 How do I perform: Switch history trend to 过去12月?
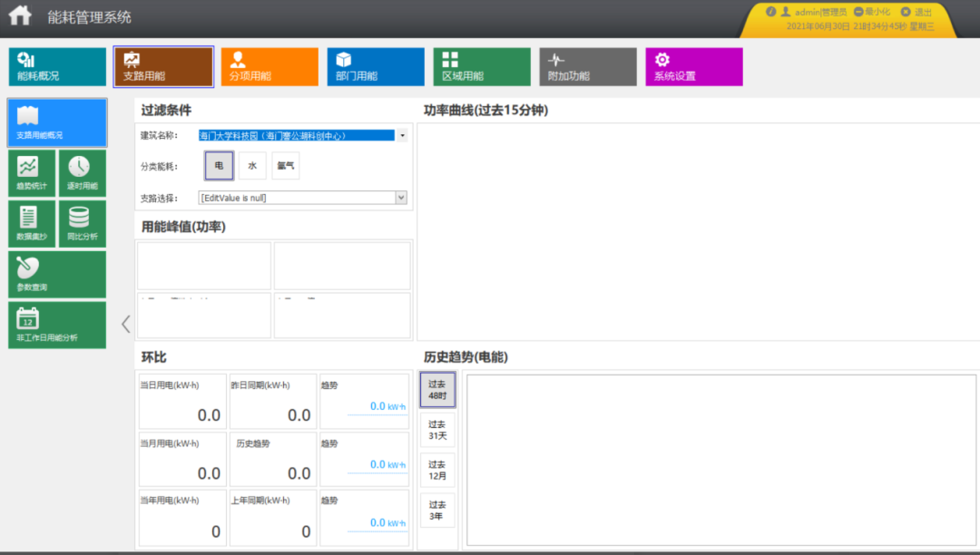click(x=437, y=470)
